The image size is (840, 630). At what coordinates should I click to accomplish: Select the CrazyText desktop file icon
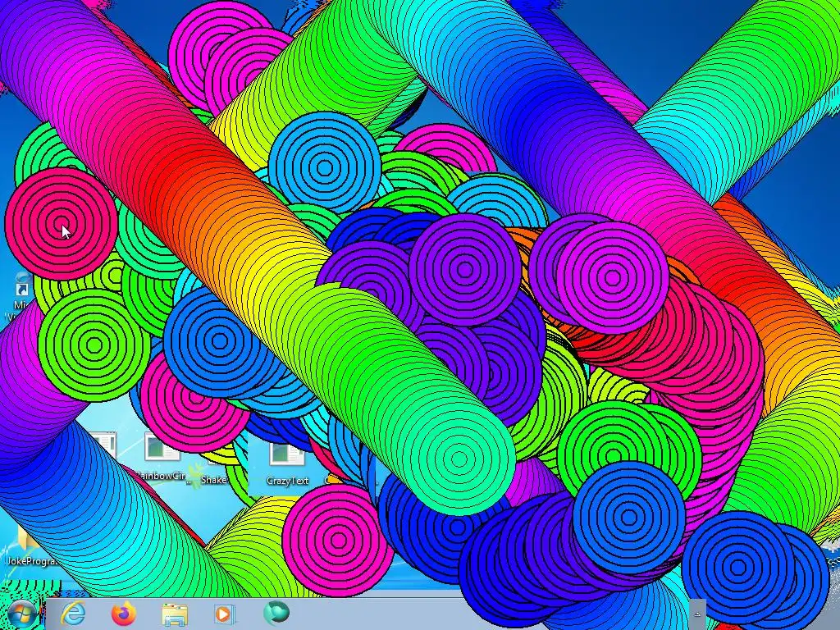286,455
